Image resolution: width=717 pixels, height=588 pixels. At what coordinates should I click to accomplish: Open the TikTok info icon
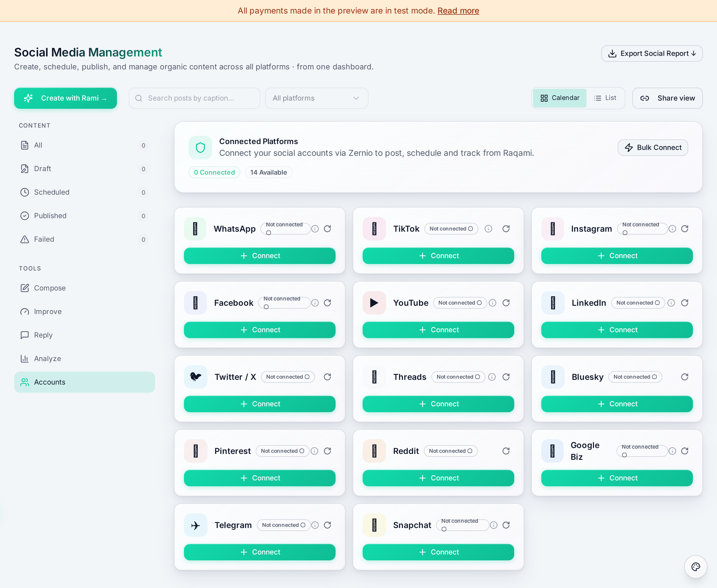click(x=488, y=229)
